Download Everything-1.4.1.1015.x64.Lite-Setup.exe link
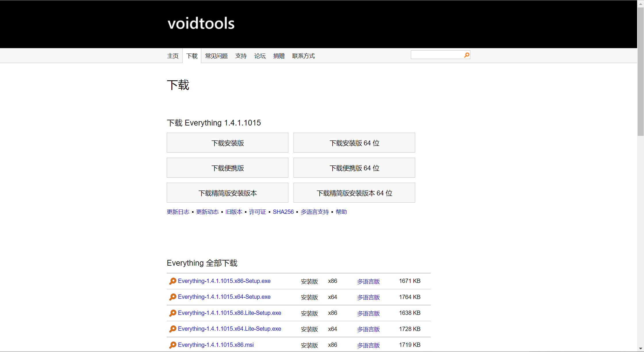The height and width of the screenshot is (352, 644). click(x=229, y=329)
